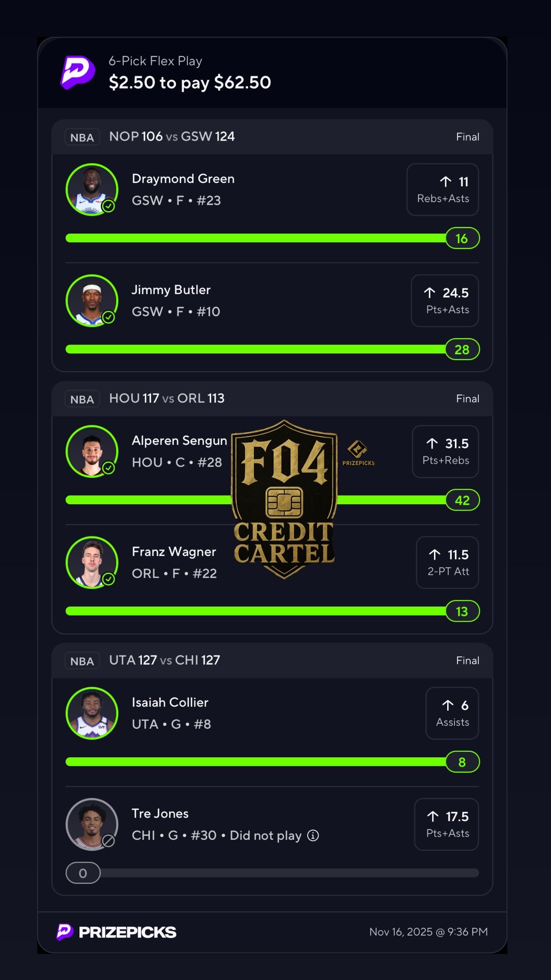
Task: Click the PrizePicks footer logo
Action: (x=116, y=932)
